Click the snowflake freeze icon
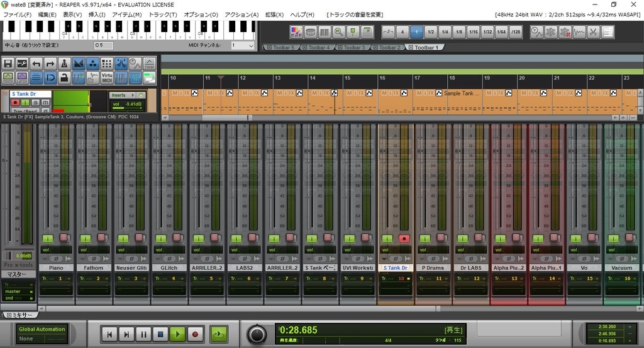This screenshot has width=644, height=348. click(550, 31)
